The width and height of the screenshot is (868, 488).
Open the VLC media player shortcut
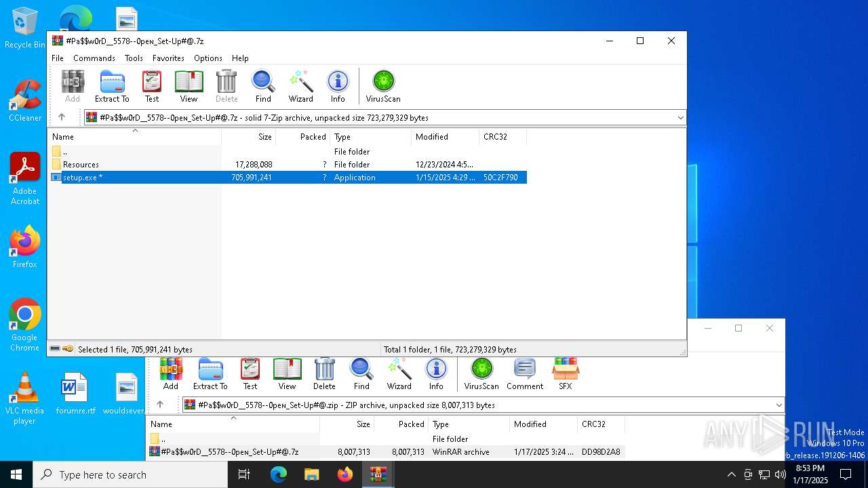point(25,398)
